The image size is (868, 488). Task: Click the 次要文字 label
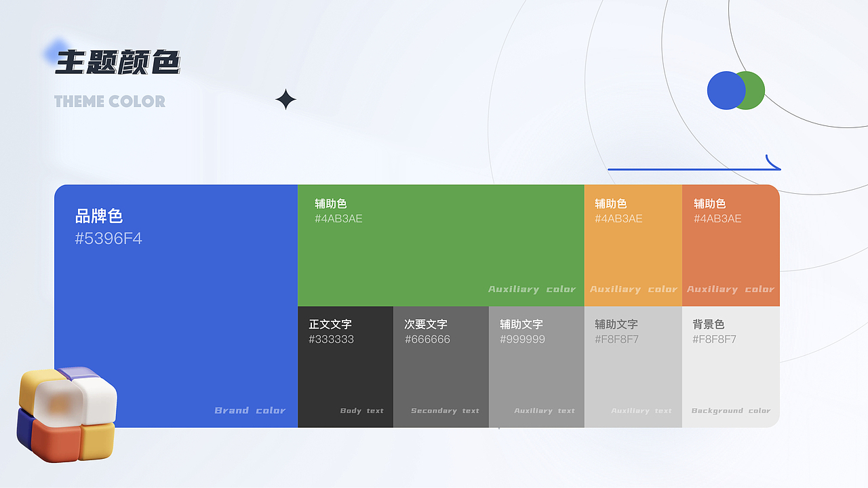(426, 324)
